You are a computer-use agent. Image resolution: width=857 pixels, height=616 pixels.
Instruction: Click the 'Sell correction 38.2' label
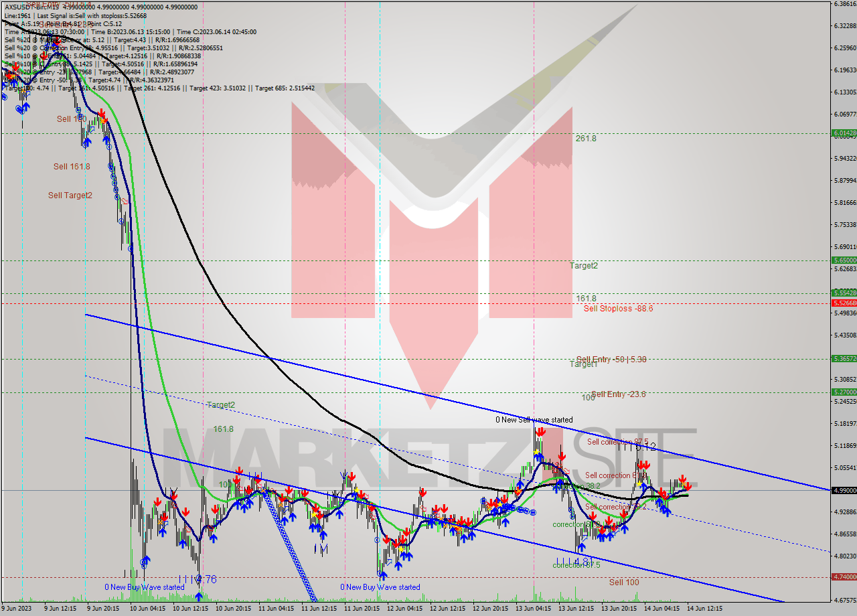pyautogui.click(x=616, y=507)
